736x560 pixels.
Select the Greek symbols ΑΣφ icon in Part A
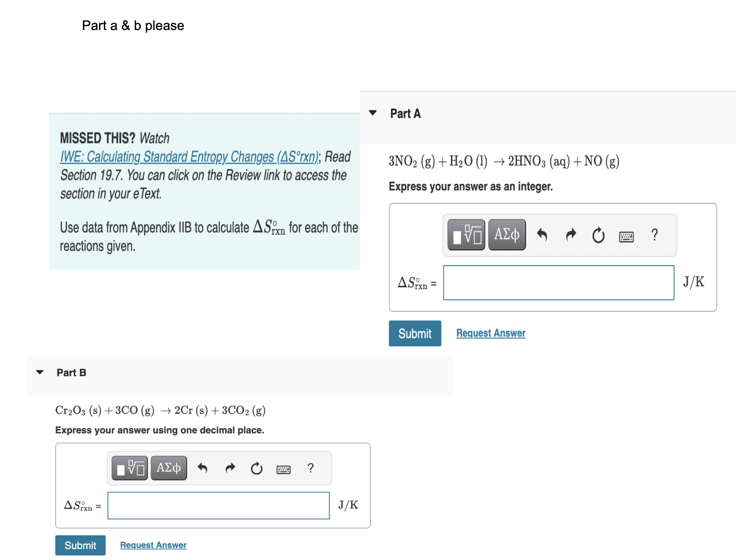pyautogui.click(x=506, y=235)
